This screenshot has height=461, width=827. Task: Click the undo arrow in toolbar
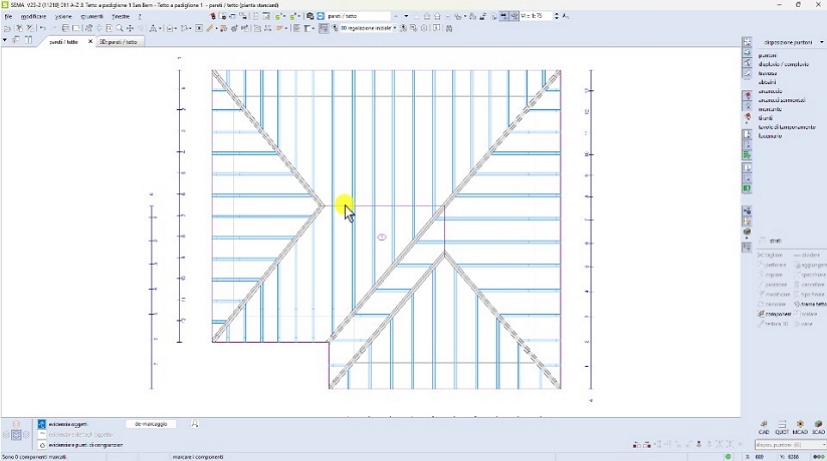pos(42,28)
